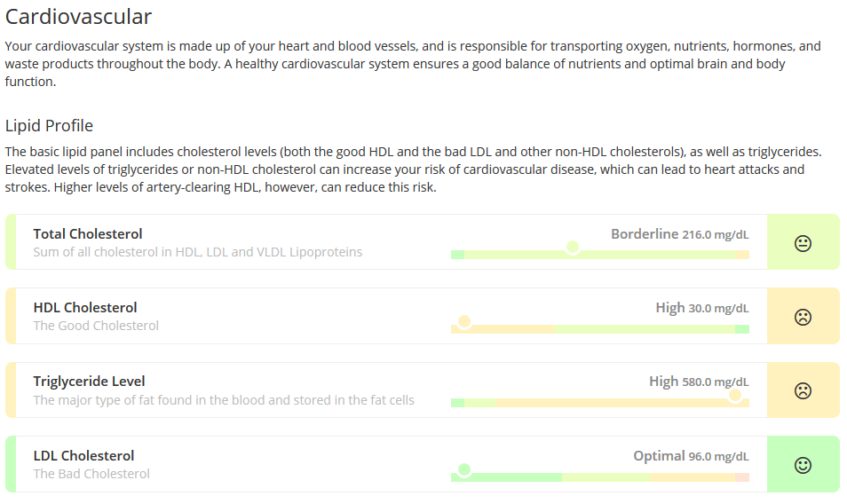Click the High 580.0 mg/dL value
Screen dimensions: 847x504
tap(699, 382)
